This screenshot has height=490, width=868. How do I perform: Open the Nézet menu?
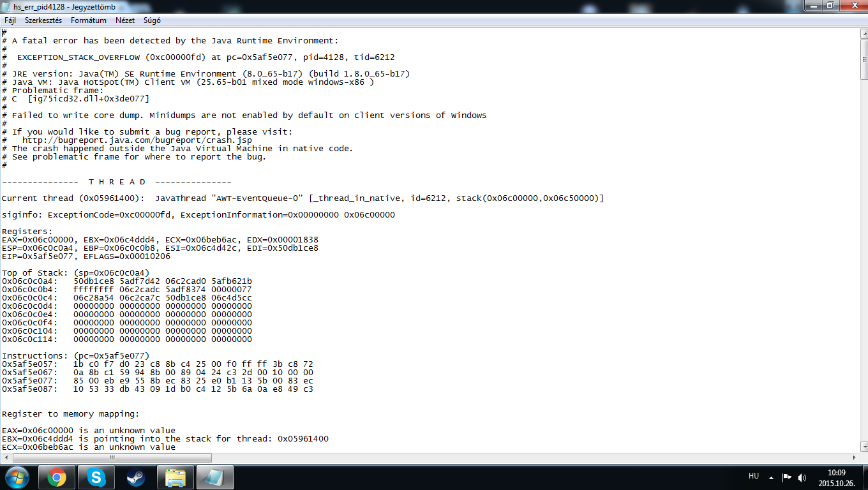point(125,20)
